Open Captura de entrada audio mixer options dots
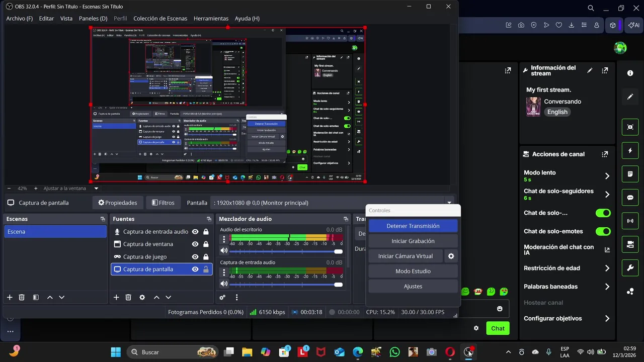Image resolution: width=644 pixels, height=362 pixels. click(x=224, y=272)
